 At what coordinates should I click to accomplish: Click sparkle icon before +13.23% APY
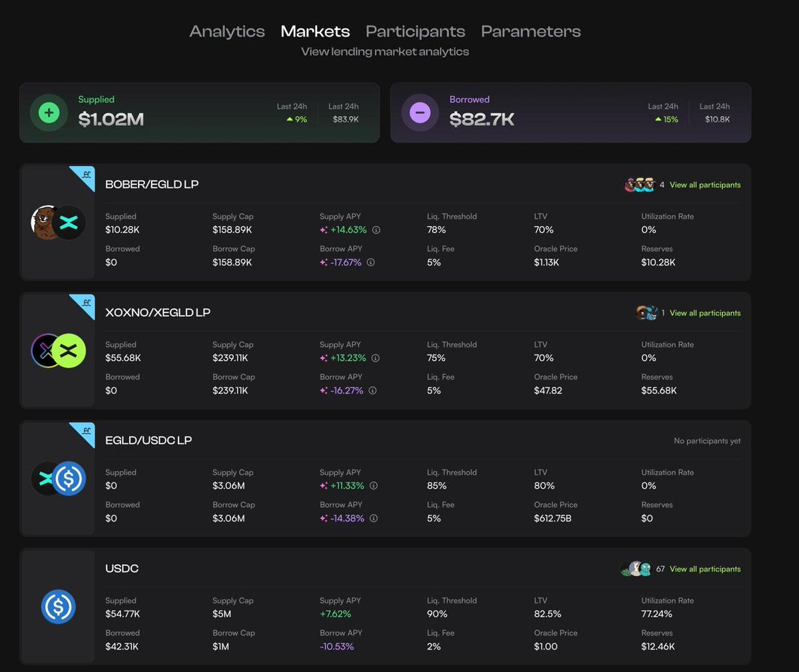(x=324, y=358)
